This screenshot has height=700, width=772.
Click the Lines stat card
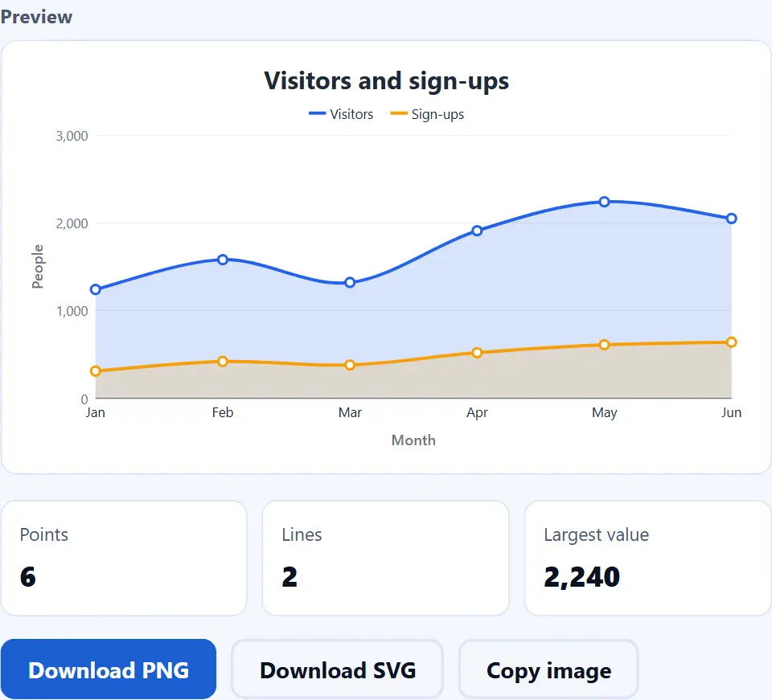(x=385, y=558)
